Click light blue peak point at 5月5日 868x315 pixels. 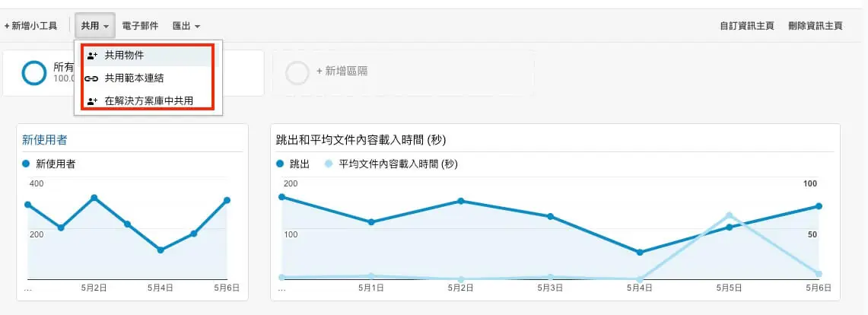[729, 215]
